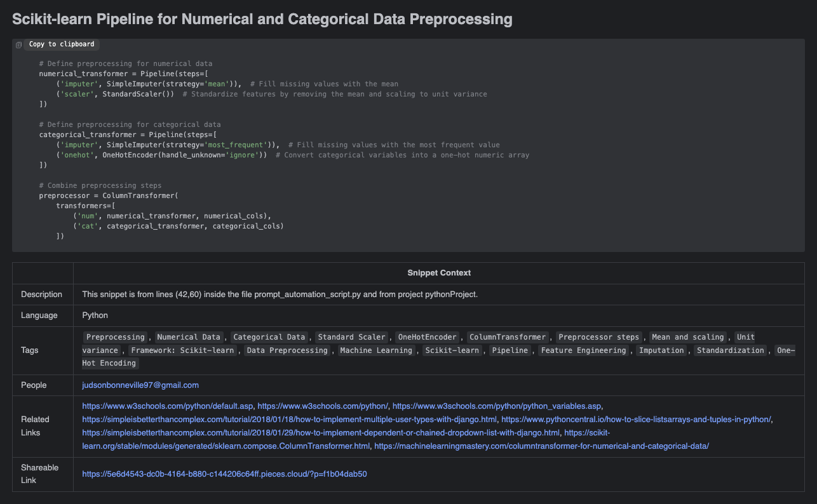Open the w3schools python default.asp link
817x504 pixels.
pyautogui.click(x=168, y=406)
